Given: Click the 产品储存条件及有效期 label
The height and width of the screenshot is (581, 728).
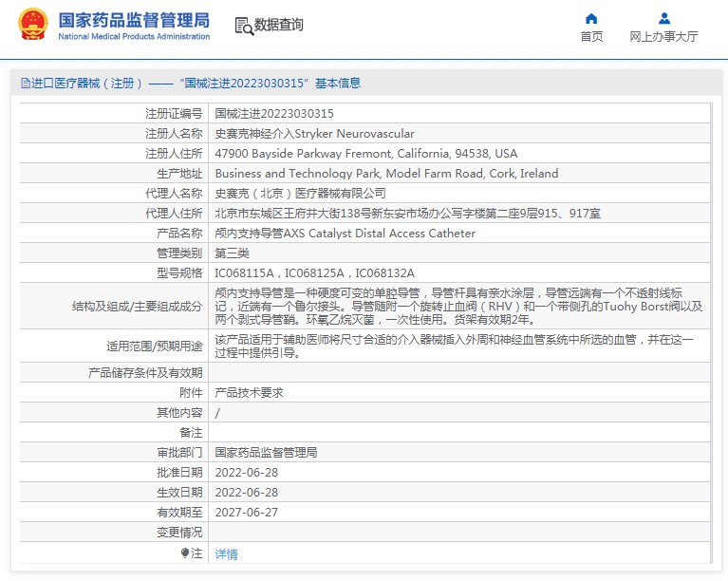Looking at the screenshot, I should click(145, 373).
